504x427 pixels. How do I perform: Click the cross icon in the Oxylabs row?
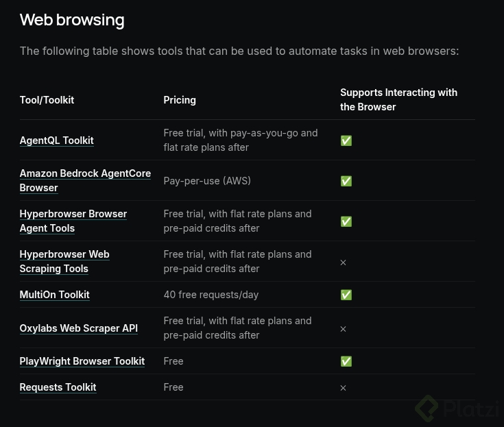point(343,329)
